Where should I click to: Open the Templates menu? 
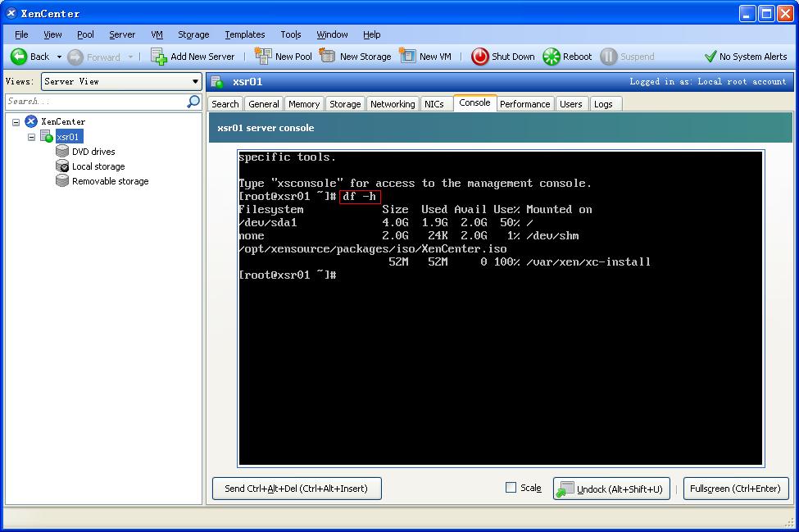click(x=245, y=34)
